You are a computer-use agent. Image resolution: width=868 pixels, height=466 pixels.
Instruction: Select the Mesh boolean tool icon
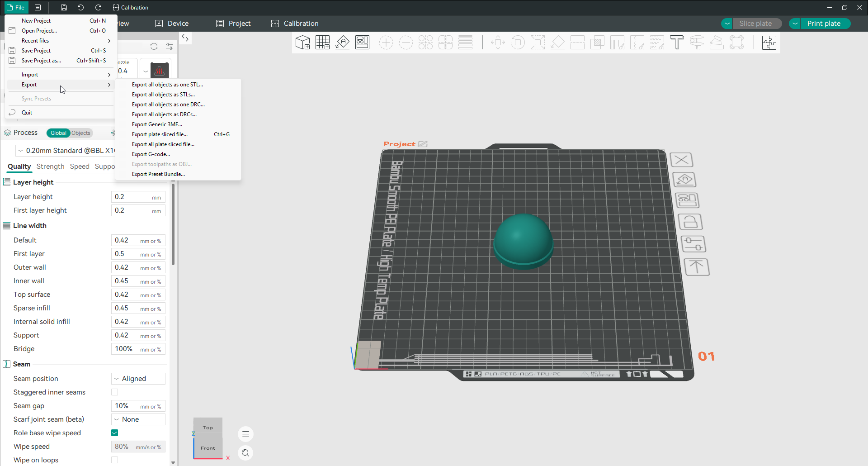click(597, 43)
